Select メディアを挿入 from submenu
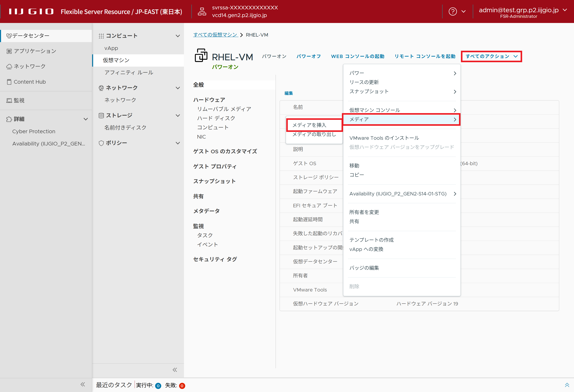This screenshot has height=392, width=574. 309,125
